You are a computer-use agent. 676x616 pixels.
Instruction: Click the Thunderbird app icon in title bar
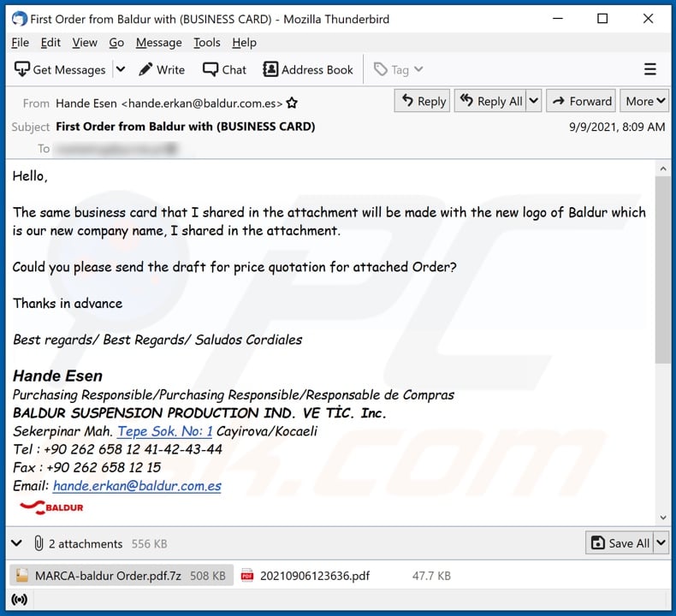20,19
